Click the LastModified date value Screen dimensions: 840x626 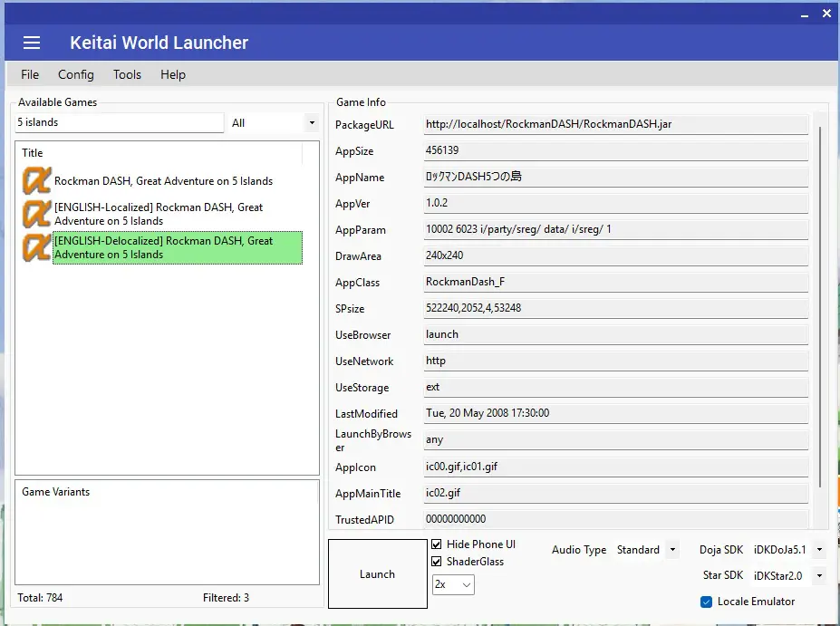pyautogui.click(x=615, y=413)
